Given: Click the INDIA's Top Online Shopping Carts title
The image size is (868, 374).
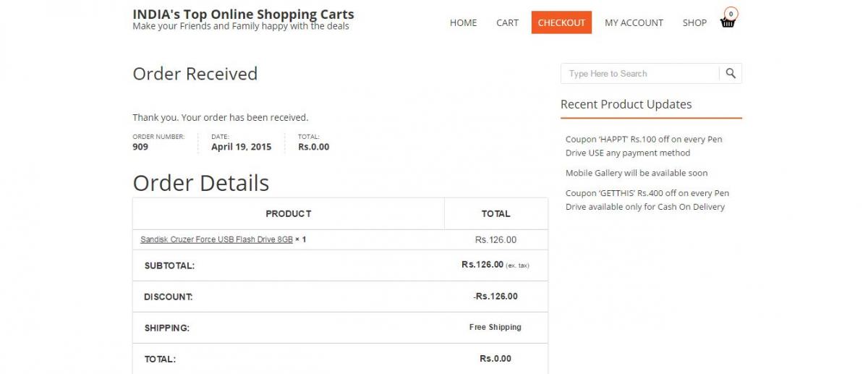Looking at the screenshot, I should 244,14.
